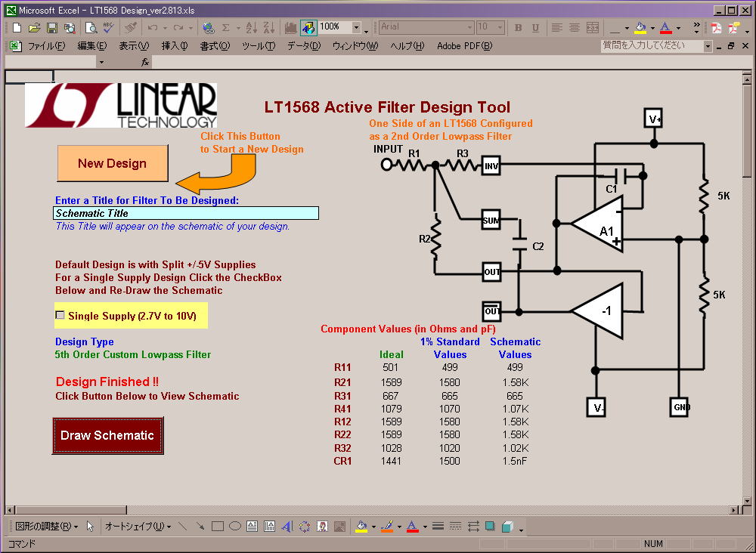Viewport: 756px width, 553px height.
Task: Insert clip art from the drawing toolbar
Action: tap(322, 527)
